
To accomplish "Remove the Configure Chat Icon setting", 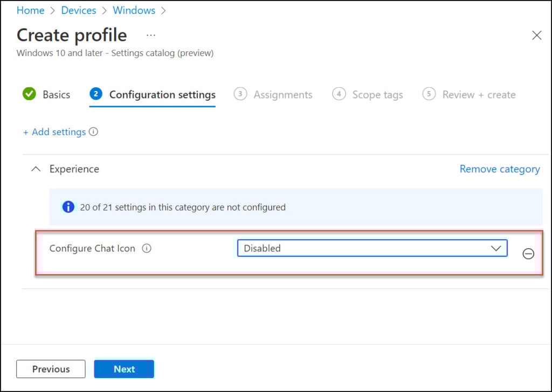I will [x=528, y=254].
